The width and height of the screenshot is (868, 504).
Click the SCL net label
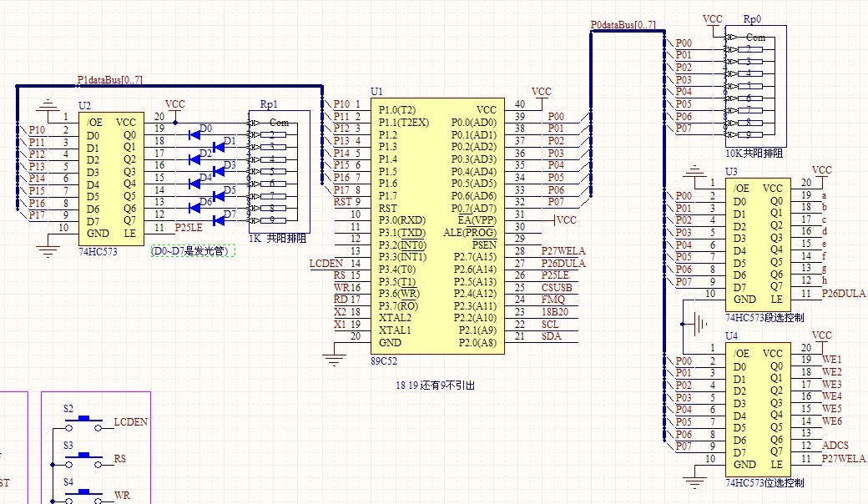[550, 325]
